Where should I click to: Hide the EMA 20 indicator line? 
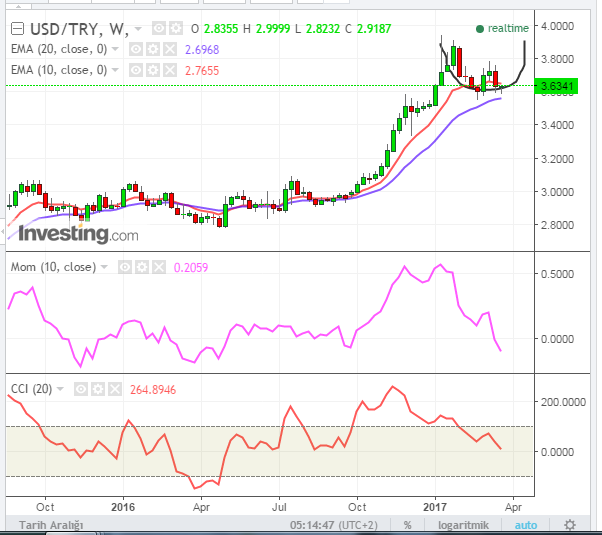(x=136, y=49)
